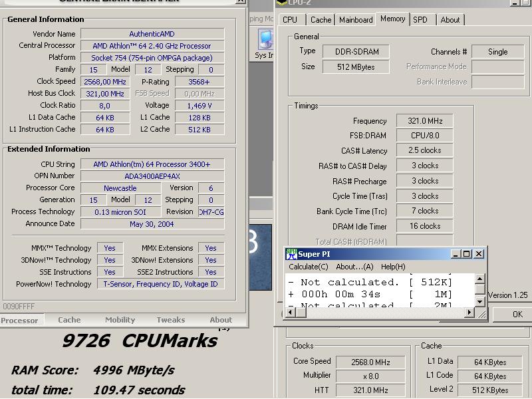Click the 9726 CPUMarks score text
This screenshot has width=532, height=399.
(x=140, y=340)
